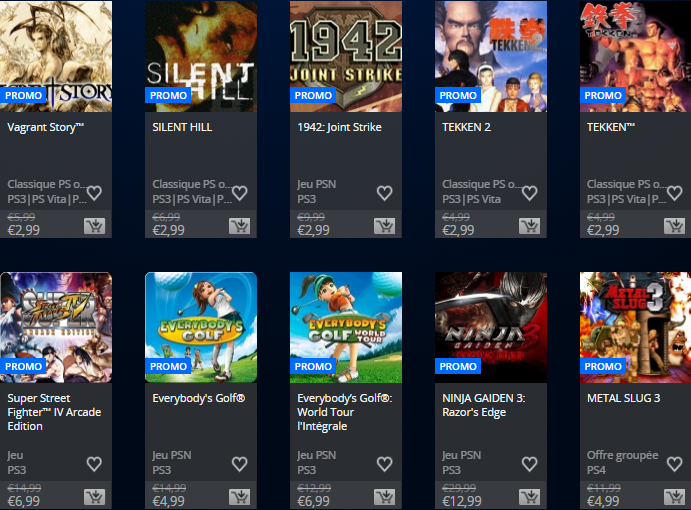This screenshot has width=691, height=510.
Task: Add TEKKEN 2 to the cart
Action: point(529,226)
